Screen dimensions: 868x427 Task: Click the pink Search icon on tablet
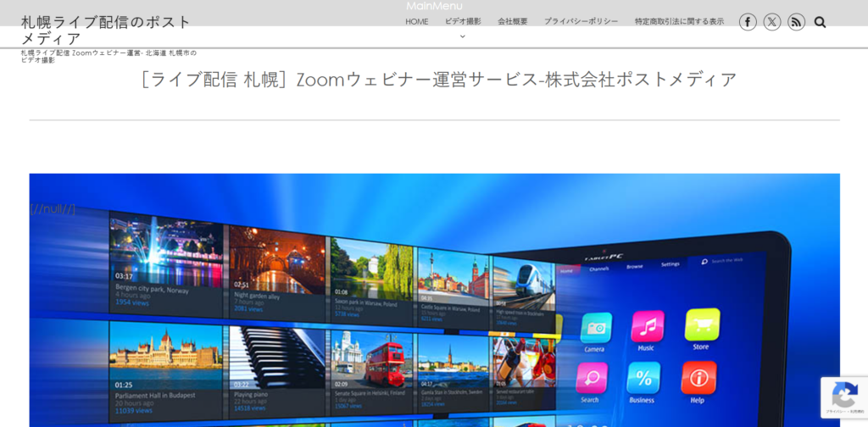point(591,379)
